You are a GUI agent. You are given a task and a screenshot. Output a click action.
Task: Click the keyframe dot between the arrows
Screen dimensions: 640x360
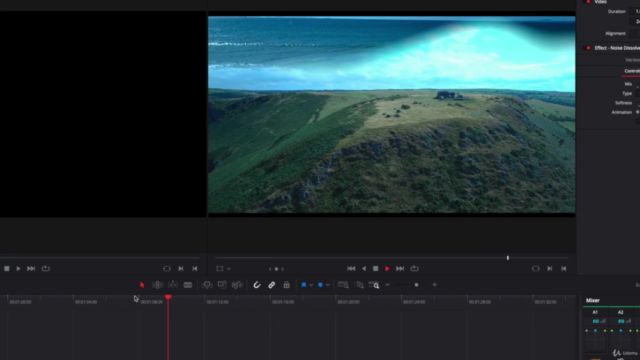click(x=276, y=269)
